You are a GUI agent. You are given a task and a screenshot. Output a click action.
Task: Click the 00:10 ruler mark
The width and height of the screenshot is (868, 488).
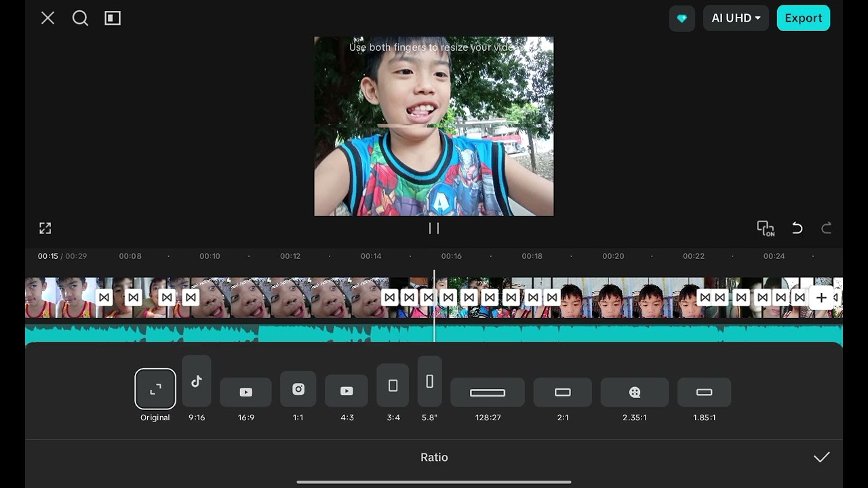(210, 256)
